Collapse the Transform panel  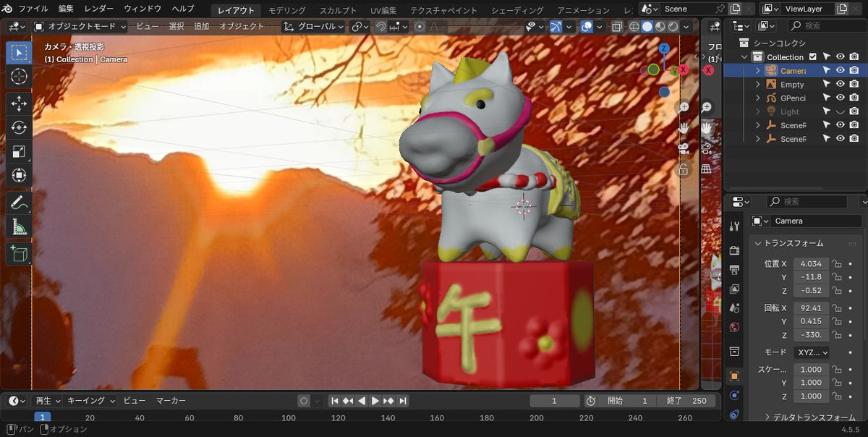(794, 243)
